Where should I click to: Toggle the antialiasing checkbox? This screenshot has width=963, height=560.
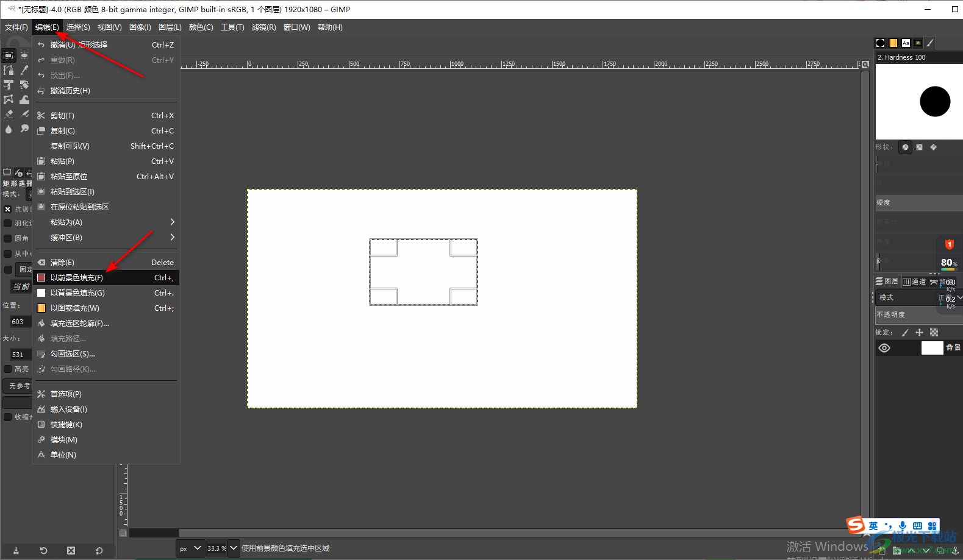8,209
